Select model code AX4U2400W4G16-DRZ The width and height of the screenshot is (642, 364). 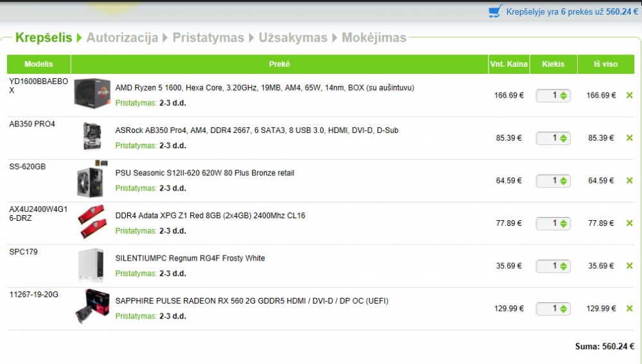pos(39,213)
